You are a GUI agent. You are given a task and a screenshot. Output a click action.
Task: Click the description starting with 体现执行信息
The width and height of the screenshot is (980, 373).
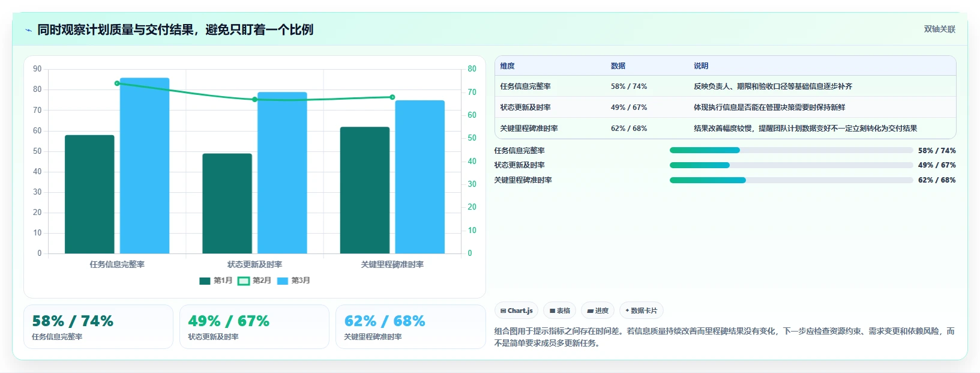(x=769, y=108)
